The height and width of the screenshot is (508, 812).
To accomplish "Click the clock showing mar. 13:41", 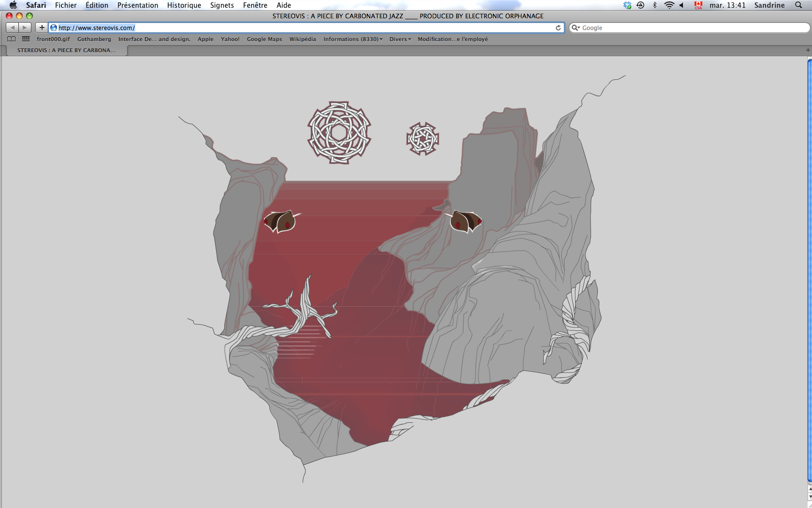I will (x=727, y=5).
